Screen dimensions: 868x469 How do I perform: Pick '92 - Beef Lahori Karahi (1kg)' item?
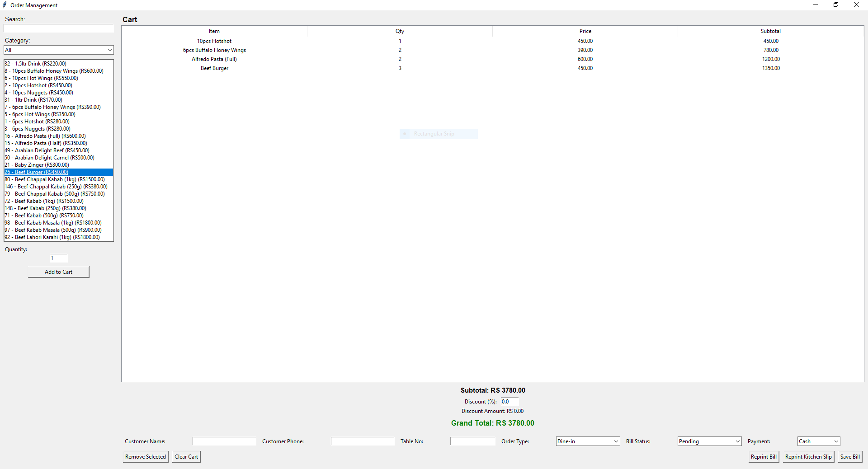[59, 237]
